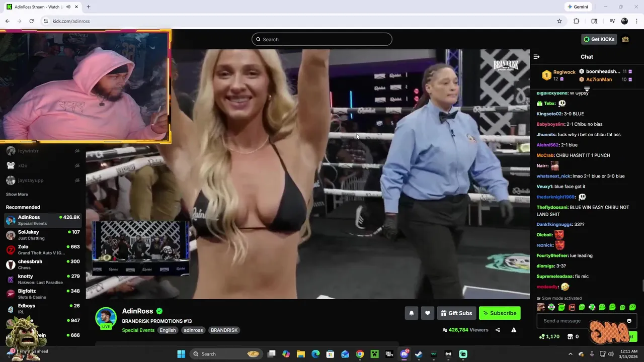Image resolution: width=644 pixels, height=362 pixels.
Task: Click the Special Events category tag
Action: 138,330
